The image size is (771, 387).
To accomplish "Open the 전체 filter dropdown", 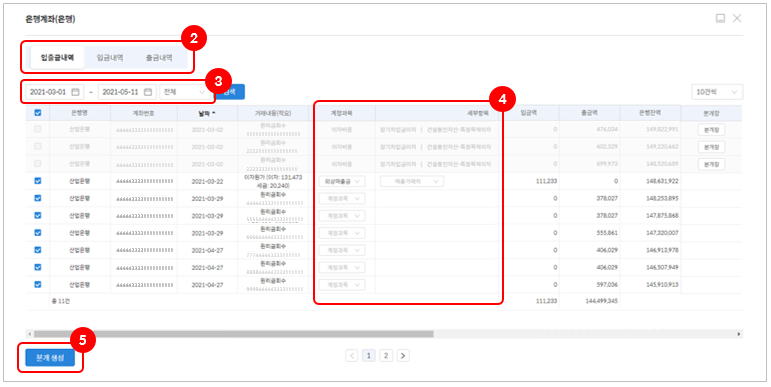I will [x=185, y=92].
